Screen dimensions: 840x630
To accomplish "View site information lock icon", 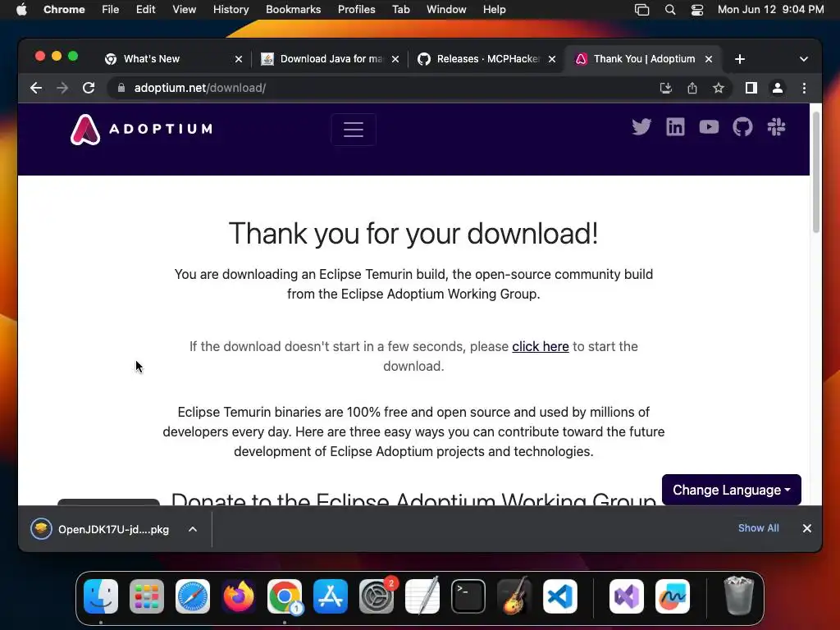I will pos(121,88).
